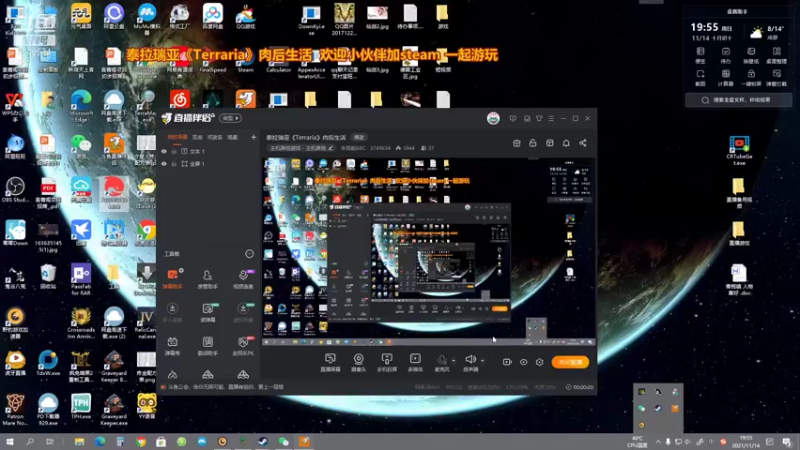The image size is (800, 450).
Task: Toggle preview visibility eye in bottom bar
Action: point(523,362)
